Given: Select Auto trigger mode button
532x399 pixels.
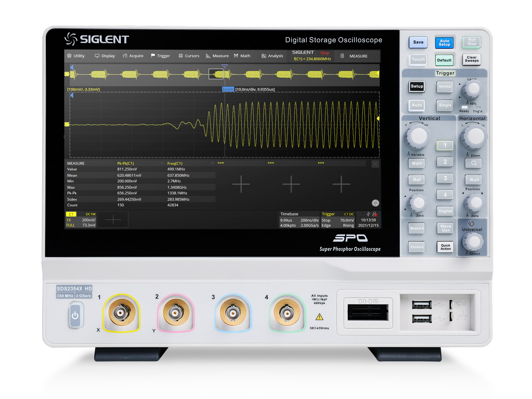Looking at the screenshot, I should tap(417, 105).
